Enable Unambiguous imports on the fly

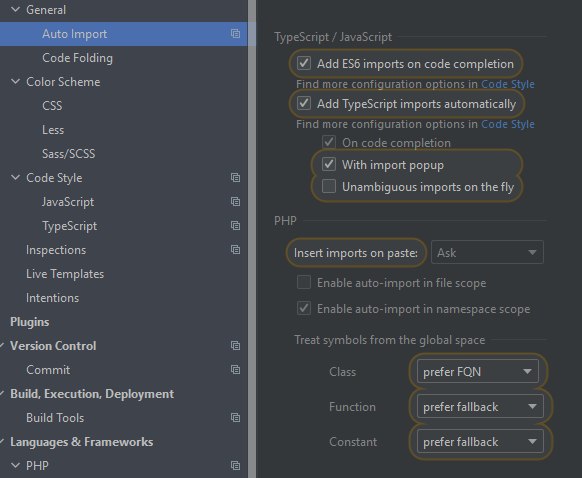pyautogui.click(x=329, y=186)
